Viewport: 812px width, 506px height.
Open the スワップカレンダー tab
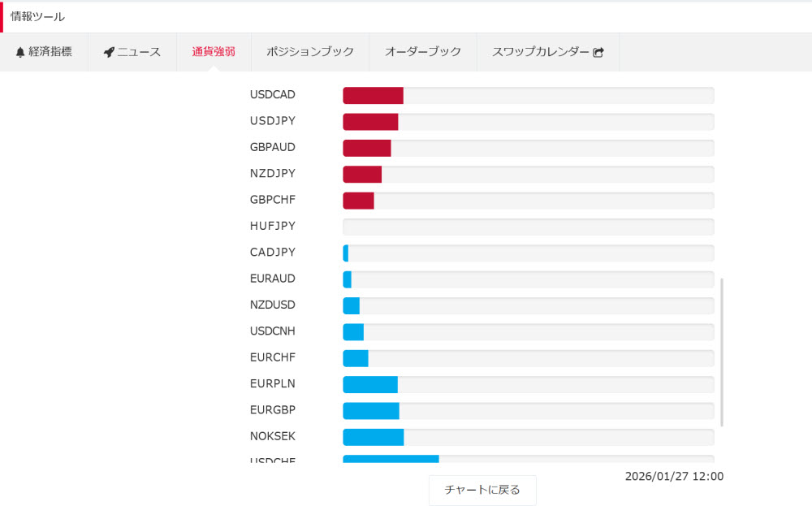coord(547,52)
